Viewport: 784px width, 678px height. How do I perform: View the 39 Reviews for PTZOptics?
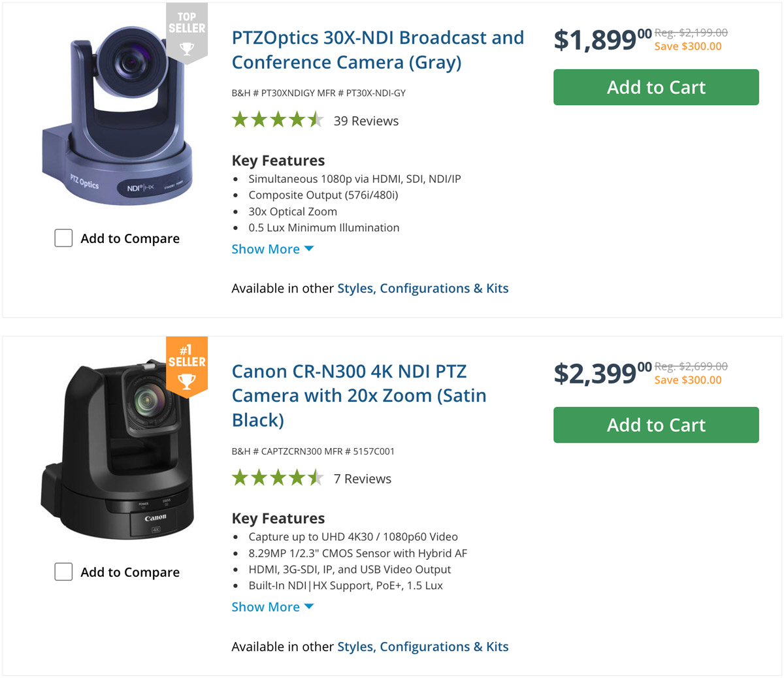[x=366, y=121]
